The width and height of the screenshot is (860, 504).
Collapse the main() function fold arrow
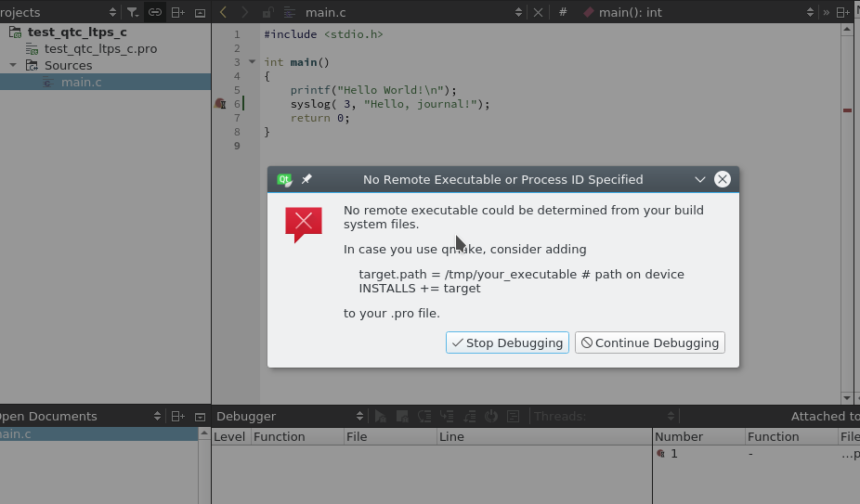point(251,62)
